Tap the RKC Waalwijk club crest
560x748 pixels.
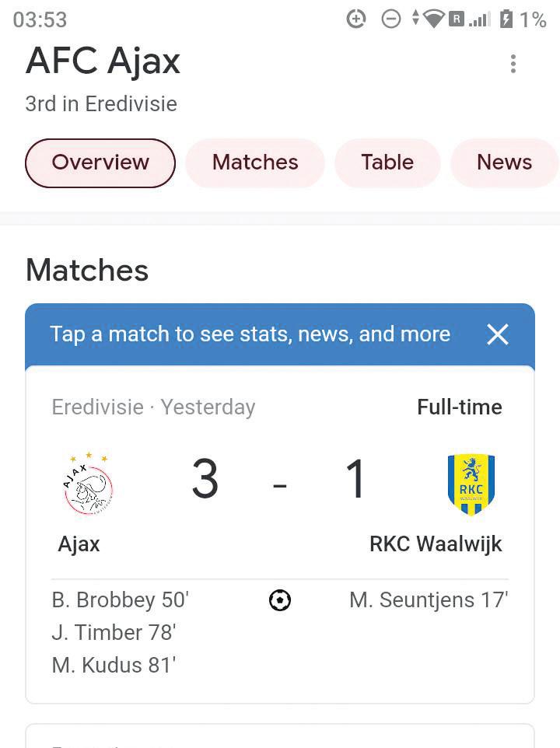pyautogui.click(x=471, y=484)
